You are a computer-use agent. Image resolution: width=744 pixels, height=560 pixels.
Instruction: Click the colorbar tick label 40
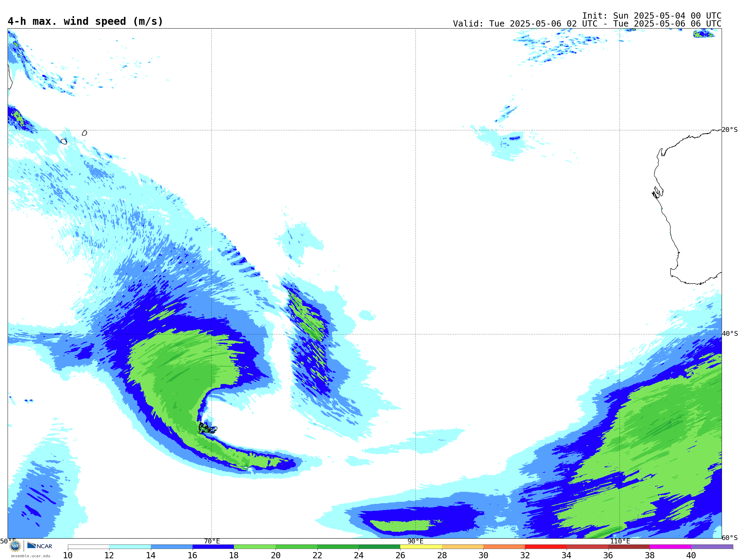point(691,555)
